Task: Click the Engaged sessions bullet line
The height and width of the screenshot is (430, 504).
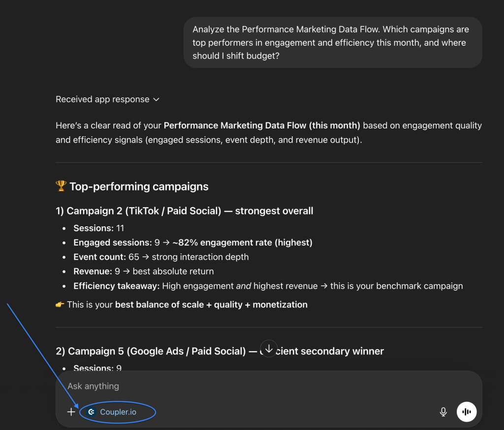Action: (192, 243)
